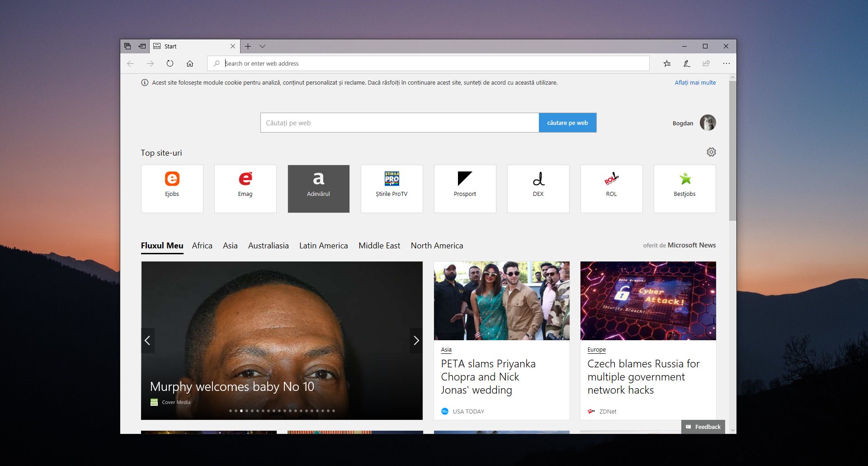Launch the Bestjobs top site
The height and width of the screenshot is (466, 868).
(x=684, y=188)
